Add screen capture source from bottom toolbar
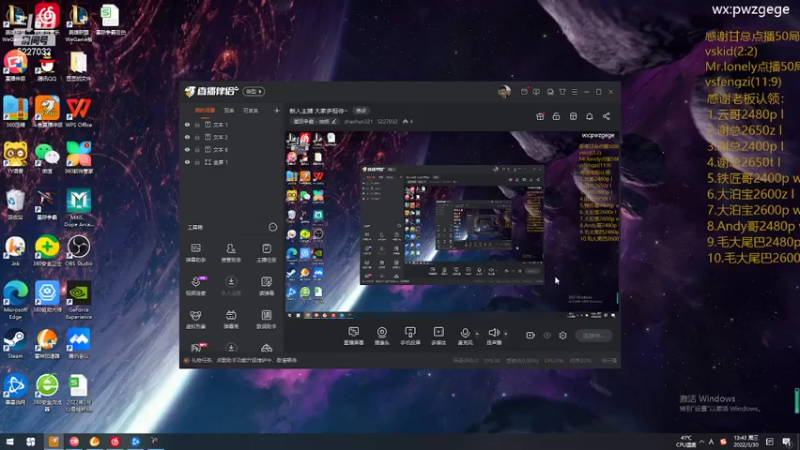Screen dimensions: 800x450 point(354,336)
